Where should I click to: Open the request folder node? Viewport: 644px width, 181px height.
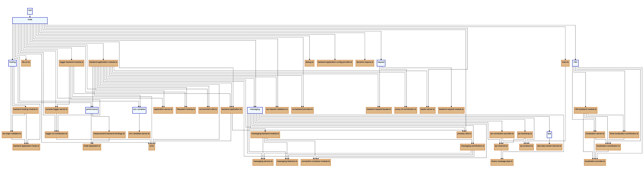381,63
